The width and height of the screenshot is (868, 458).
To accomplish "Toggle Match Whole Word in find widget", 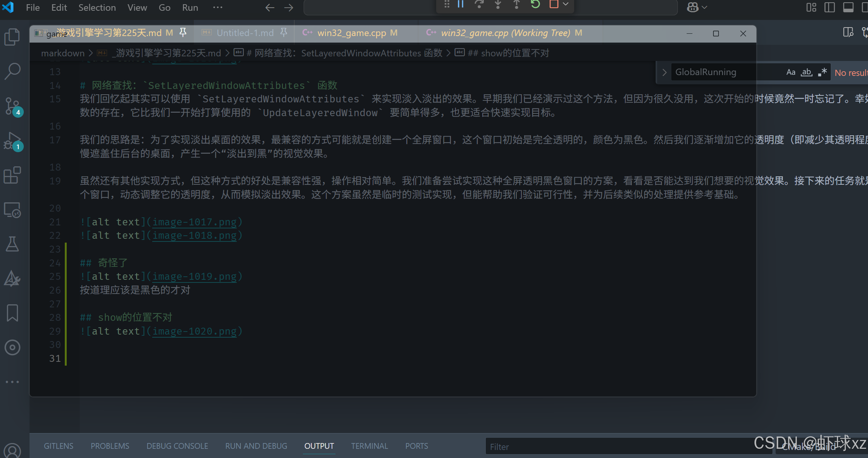I will tap(807, 72).
